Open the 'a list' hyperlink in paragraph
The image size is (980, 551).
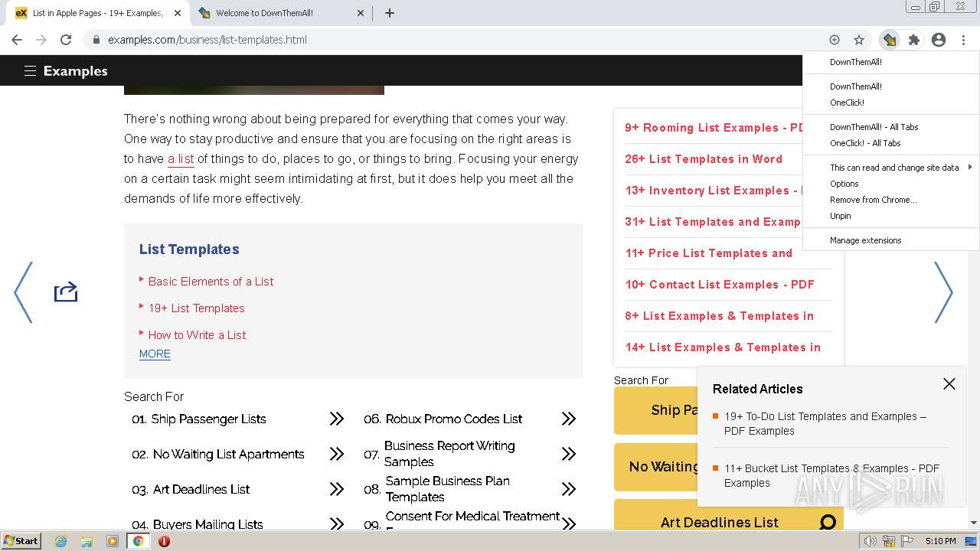click(181, 159)
